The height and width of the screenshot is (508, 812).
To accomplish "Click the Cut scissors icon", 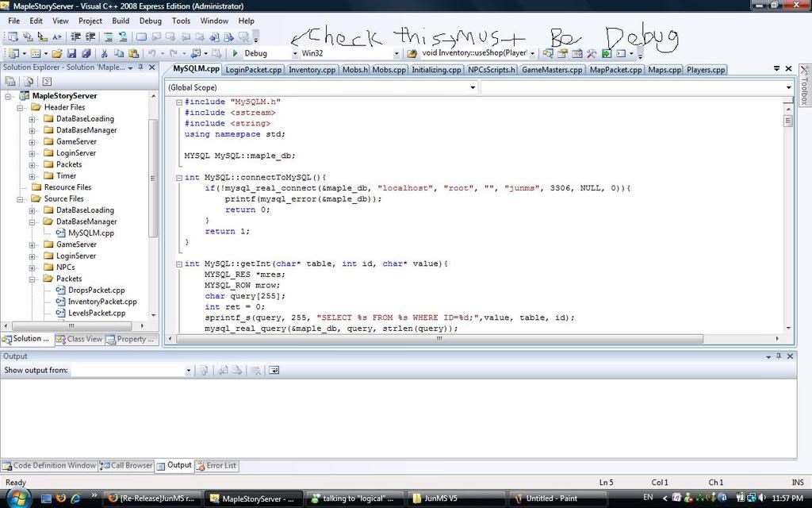I will [104, 53].
